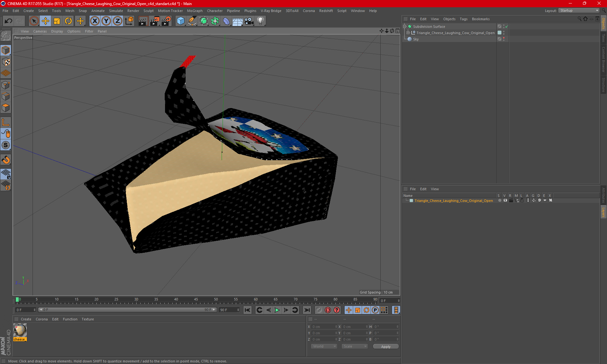Open the Render menu

click(133, 11)
